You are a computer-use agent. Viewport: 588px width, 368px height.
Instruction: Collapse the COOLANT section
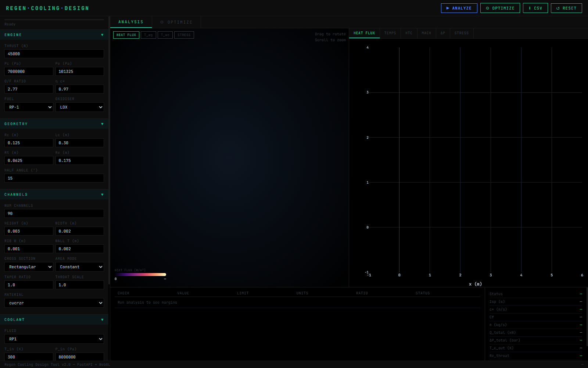[54, 320]
